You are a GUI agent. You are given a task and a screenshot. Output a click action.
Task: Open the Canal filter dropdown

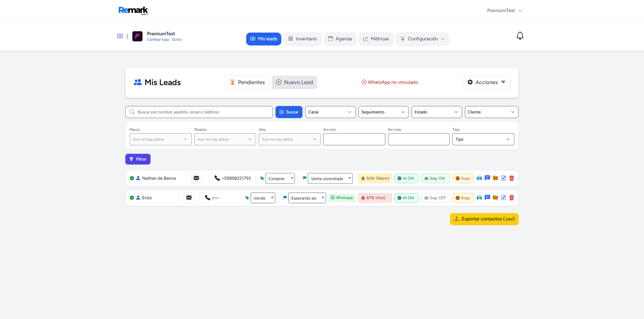tap(330, 112)
